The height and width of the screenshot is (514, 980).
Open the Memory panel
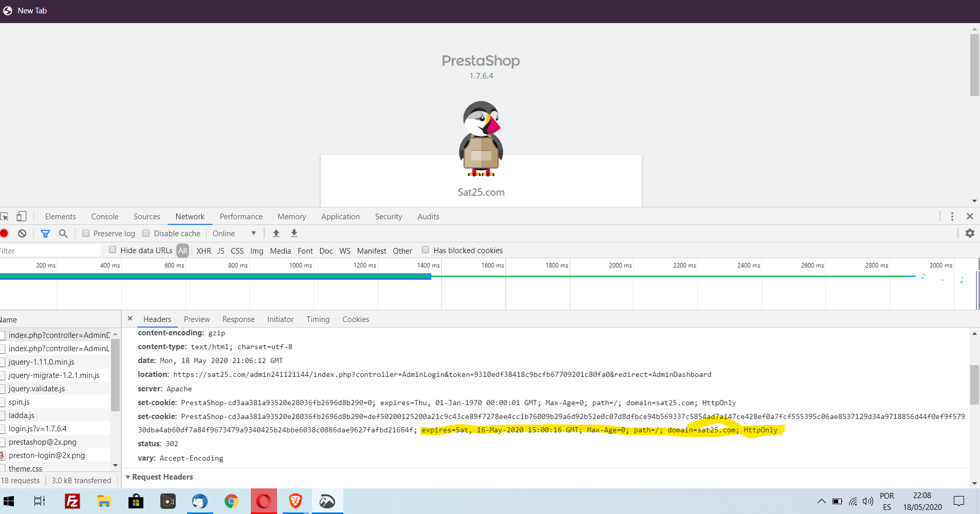tap(292, 217)
